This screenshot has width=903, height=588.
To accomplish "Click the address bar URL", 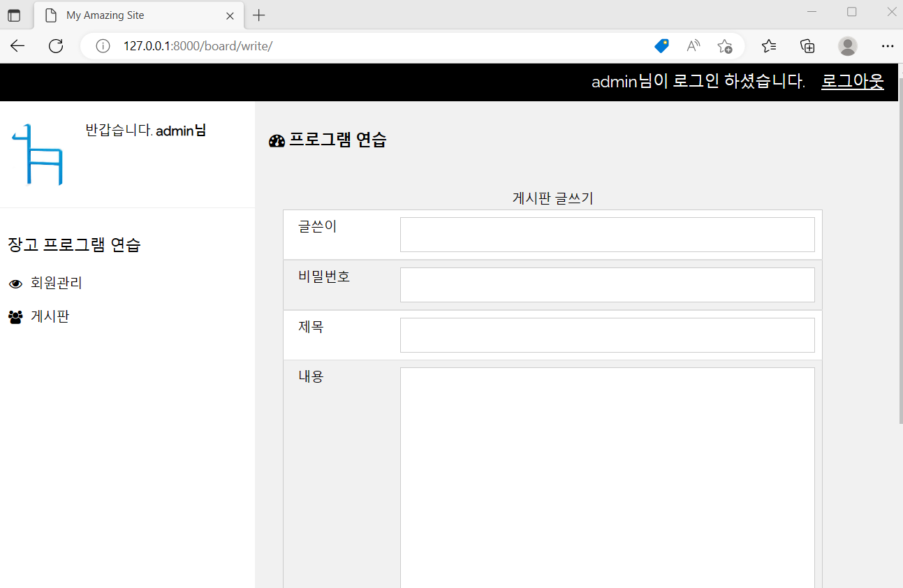I will [198, 46].
